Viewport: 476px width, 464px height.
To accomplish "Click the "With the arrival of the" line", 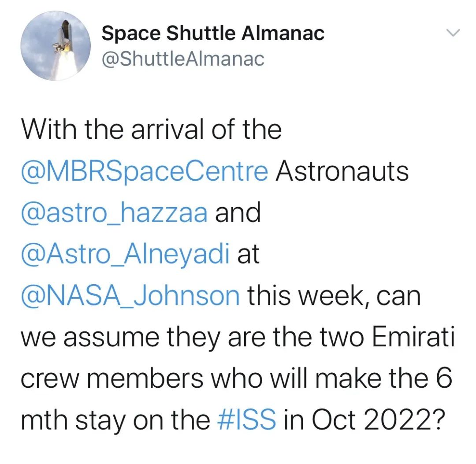I will [151, 130].
